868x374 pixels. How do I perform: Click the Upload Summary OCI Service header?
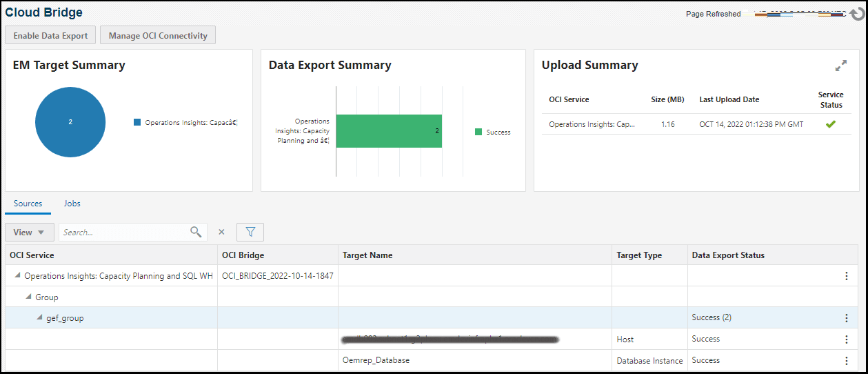point(569,99)
